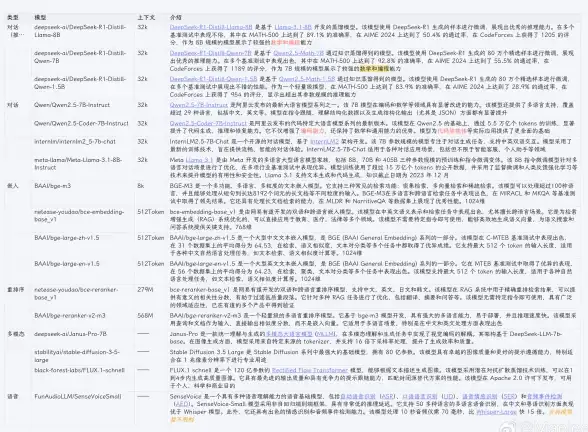Screen dimensions: 588x432
Task: Select model cell stabilityai/stable-diffusion-3-5-large
Action: coord(77,356)
